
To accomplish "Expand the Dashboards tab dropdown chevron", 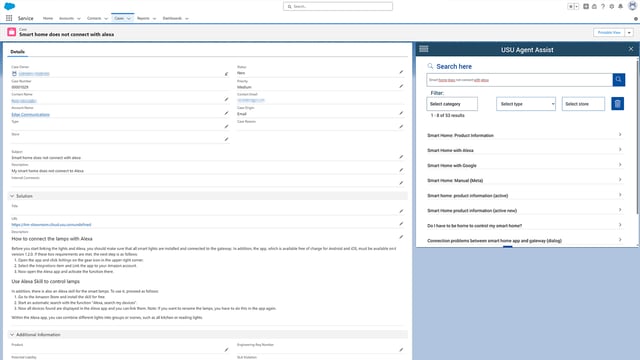I will coord(187,19).
